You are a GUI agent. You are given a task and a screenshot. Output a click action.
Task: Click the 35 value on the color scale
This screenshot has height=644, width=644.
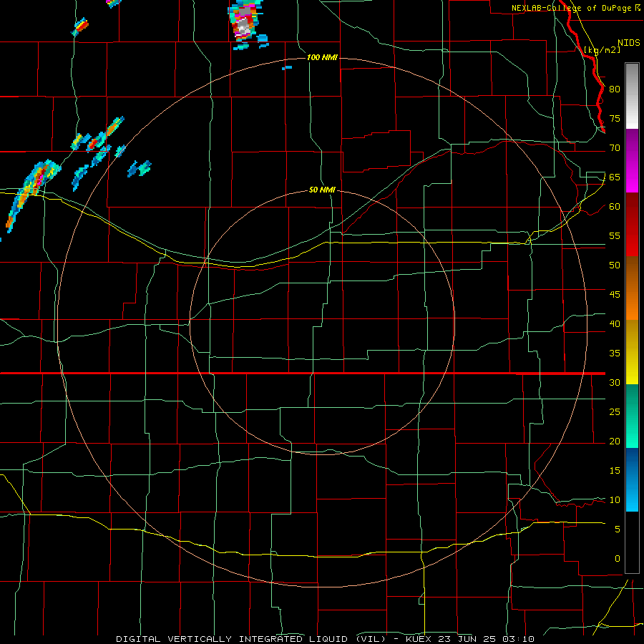pyautogui.click(x=615, y=353)
